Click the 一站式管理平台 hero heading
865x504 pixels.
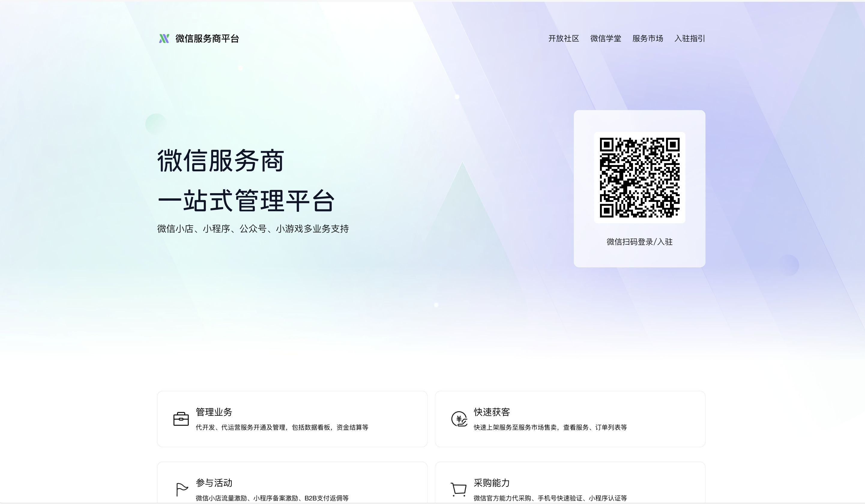coord(246,200)
